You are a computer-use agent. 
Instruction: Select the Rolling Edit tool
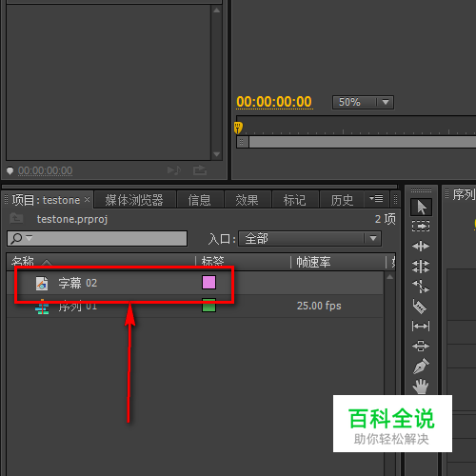421,267
